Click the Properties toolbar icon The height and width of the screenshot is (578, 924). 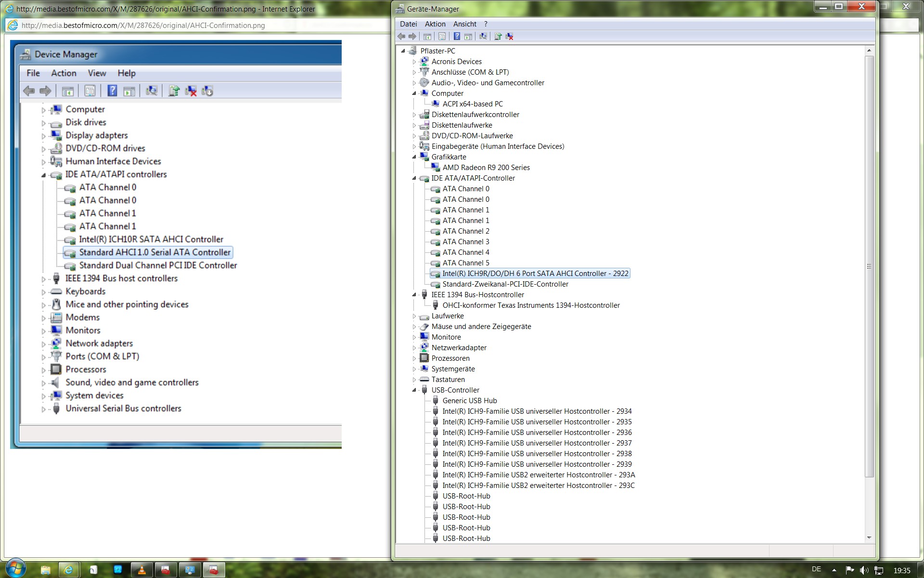(442, 36)
